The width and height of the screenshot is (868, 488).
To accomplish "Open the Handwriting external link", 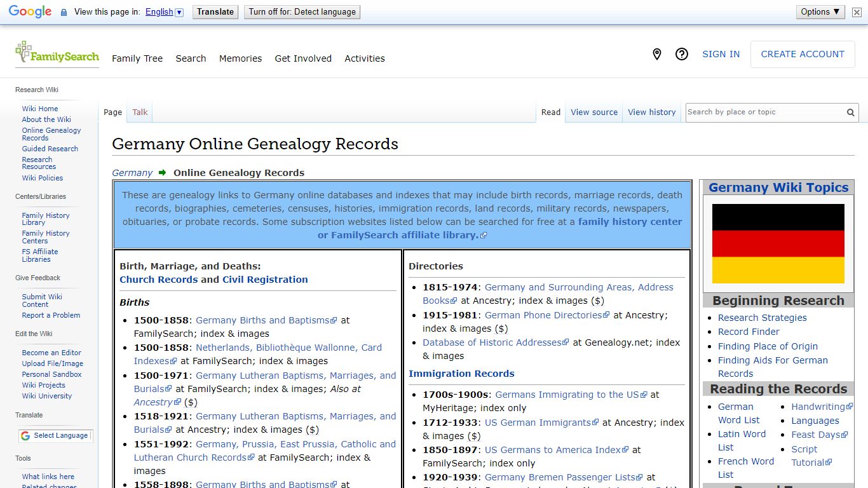I will click(x=822, y=407).
